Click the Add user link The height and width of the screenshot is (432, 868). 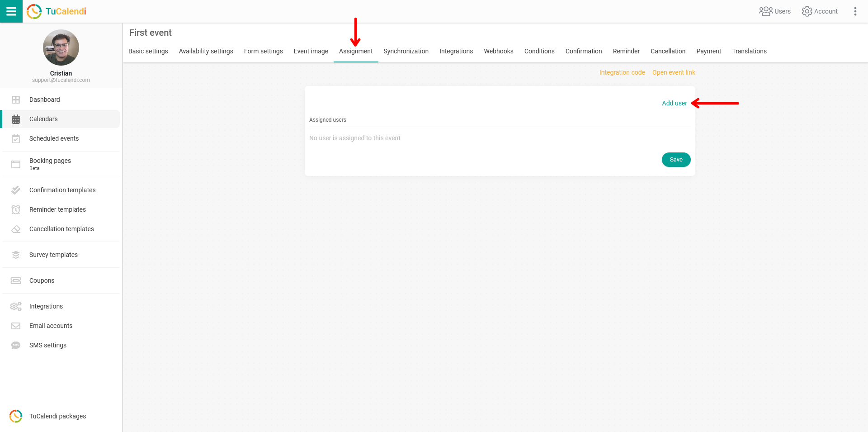674,103
